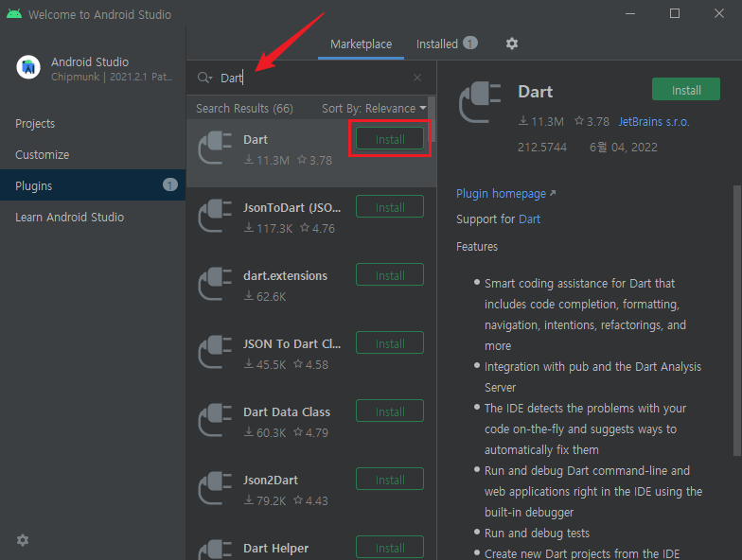Click the Installed tab count badge

(x=469, y=44)
